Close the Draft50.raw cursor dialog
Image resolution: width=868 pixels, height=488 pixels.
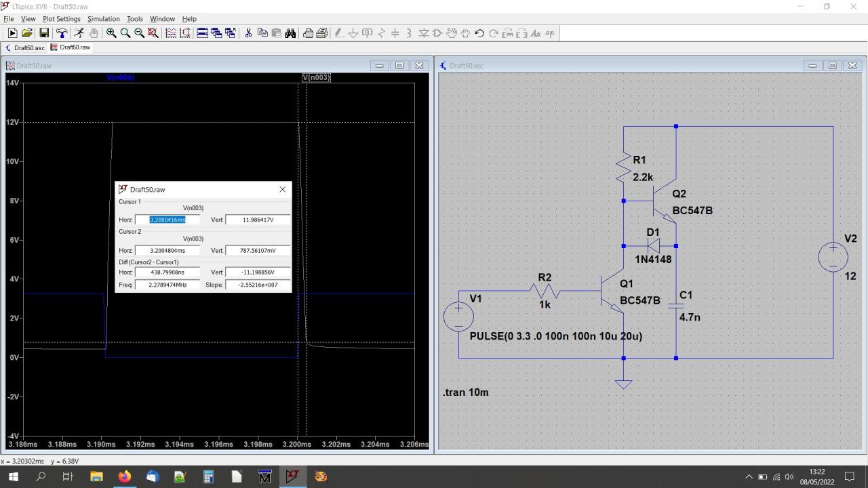tap(283, 190)
